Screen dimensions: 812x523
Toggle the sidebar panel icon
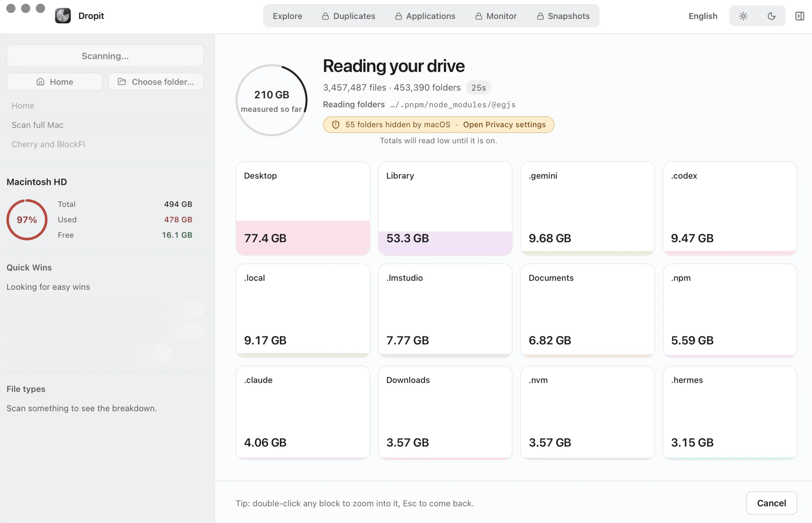point(799,16)
